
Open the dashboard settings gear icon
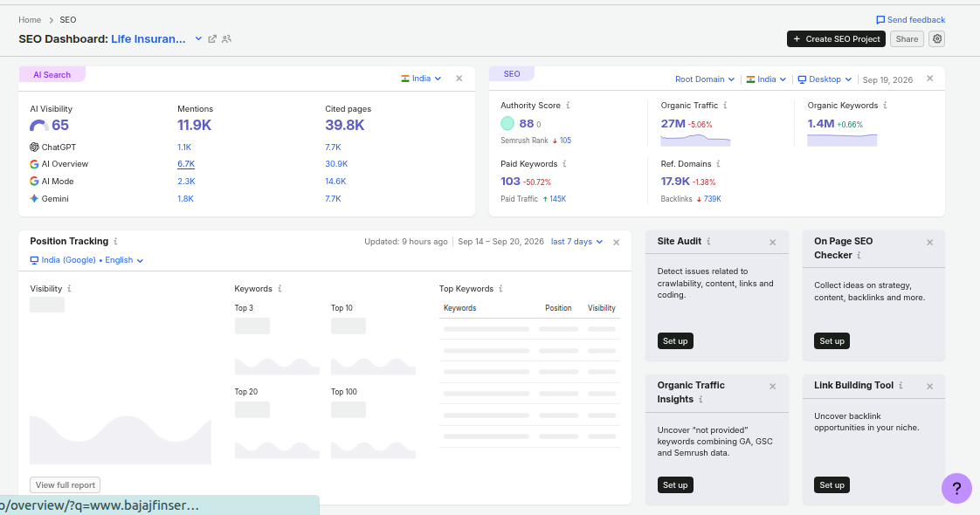click(937, 38)
